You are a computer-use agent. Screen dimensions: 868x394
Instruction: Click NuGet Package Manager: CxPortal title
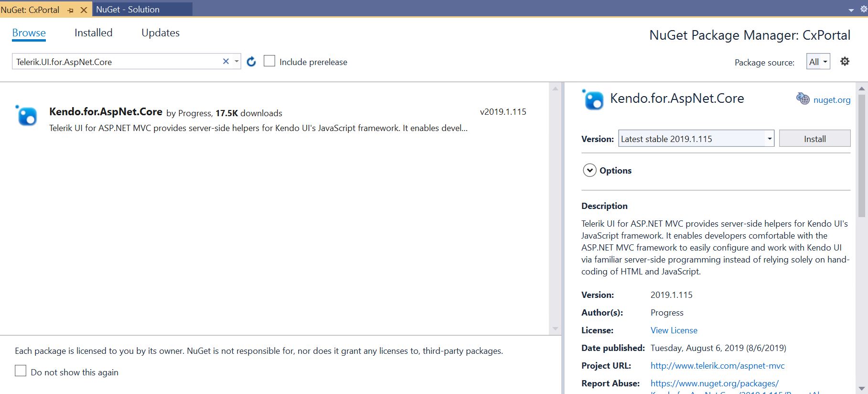point(750,35)
